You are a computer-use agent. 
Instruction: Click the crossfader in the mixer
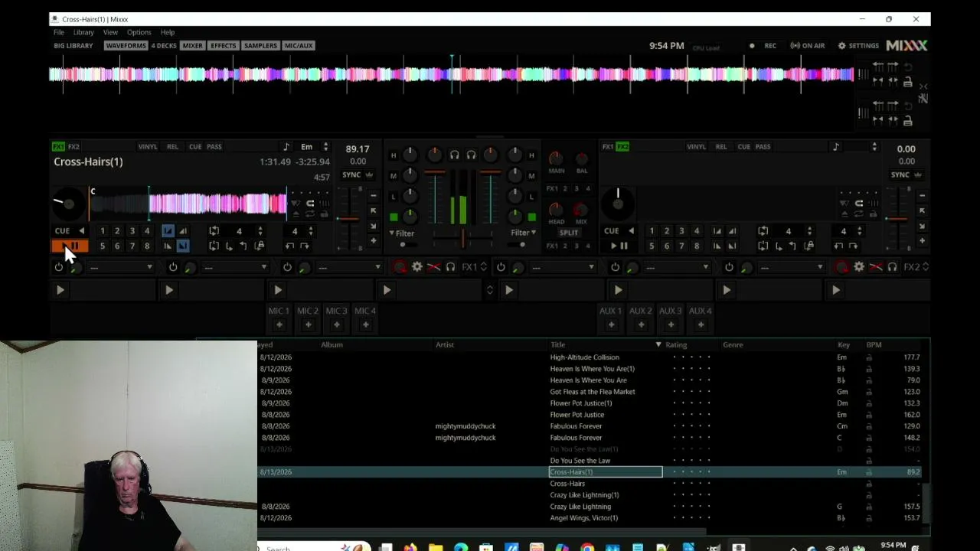pos(462,239)
